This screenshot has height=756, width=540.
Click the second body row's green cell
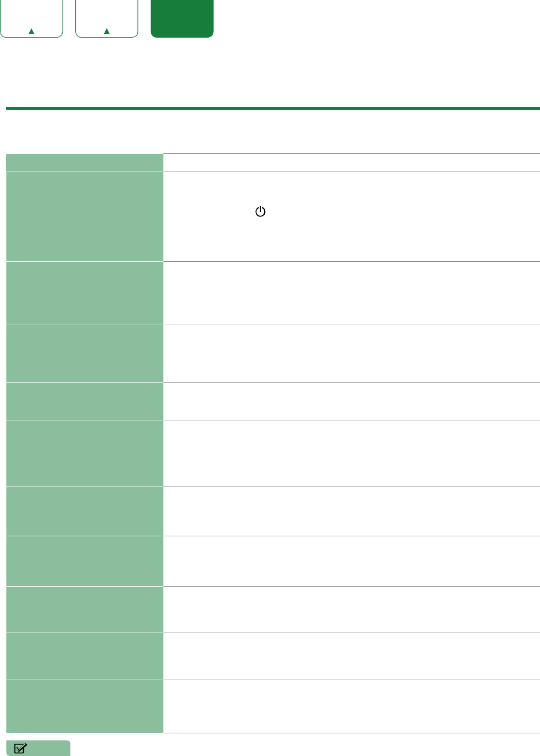[x=84, y=293]
